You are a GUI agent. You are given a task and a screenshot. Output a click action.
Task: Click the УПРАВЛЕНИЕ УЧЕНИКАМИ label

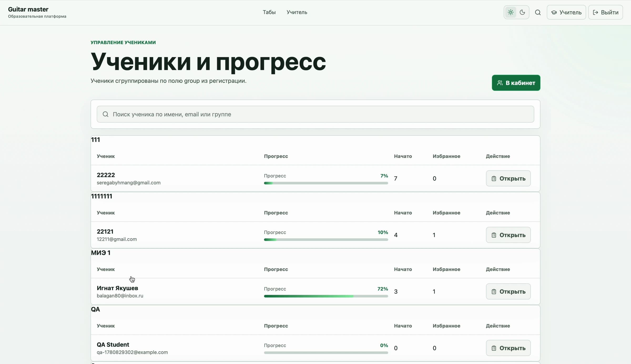[123, 43]
